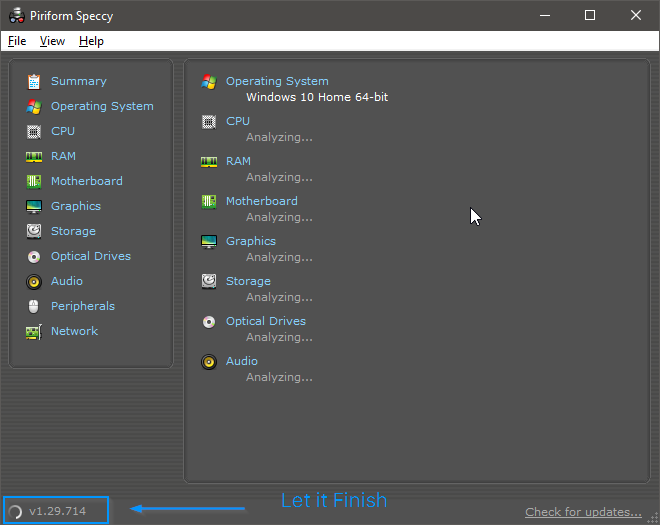Screen dimensions: 660x525
Task: Click the Audio speaker icon in summary pane
Action: pyautogui.click(x=209, y=362)
